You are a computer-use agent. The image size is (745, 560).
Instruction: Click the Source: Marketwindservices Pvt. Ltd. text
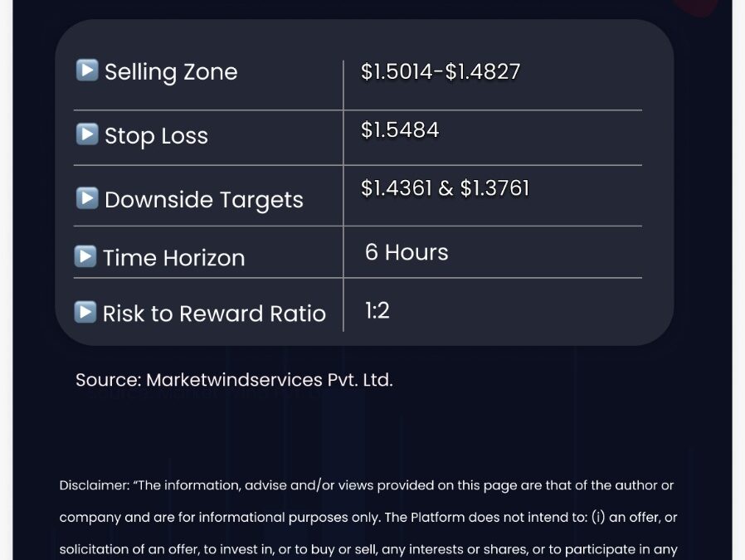click(234, 380)
